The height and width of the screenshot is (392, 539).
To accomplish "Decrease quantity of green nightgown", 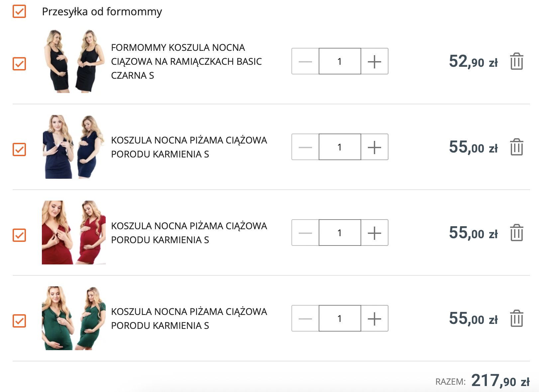I will tap(305, 319).
